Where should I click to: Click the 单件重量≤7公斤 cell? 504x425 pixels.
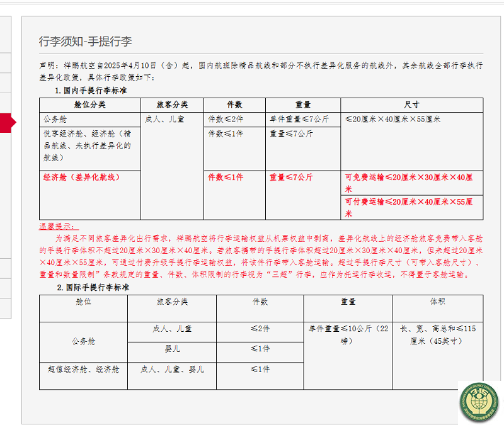pyautogui.click(x=303, y=120)
